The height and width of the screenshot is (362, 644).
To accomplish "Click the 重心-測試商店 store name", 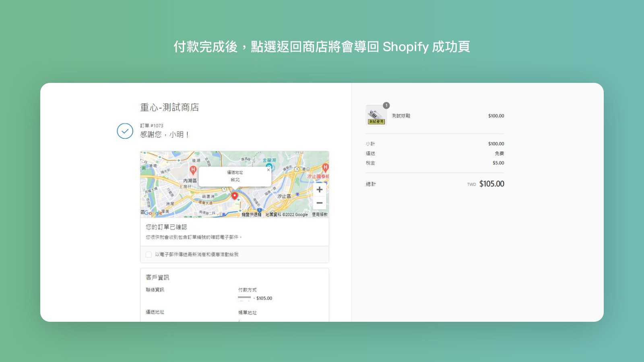I will click(x=169, y=107).
